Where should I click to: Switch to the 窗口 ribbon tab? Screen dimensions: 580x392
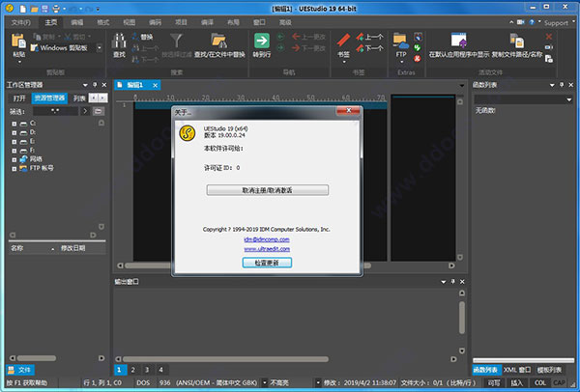[259, 22]
